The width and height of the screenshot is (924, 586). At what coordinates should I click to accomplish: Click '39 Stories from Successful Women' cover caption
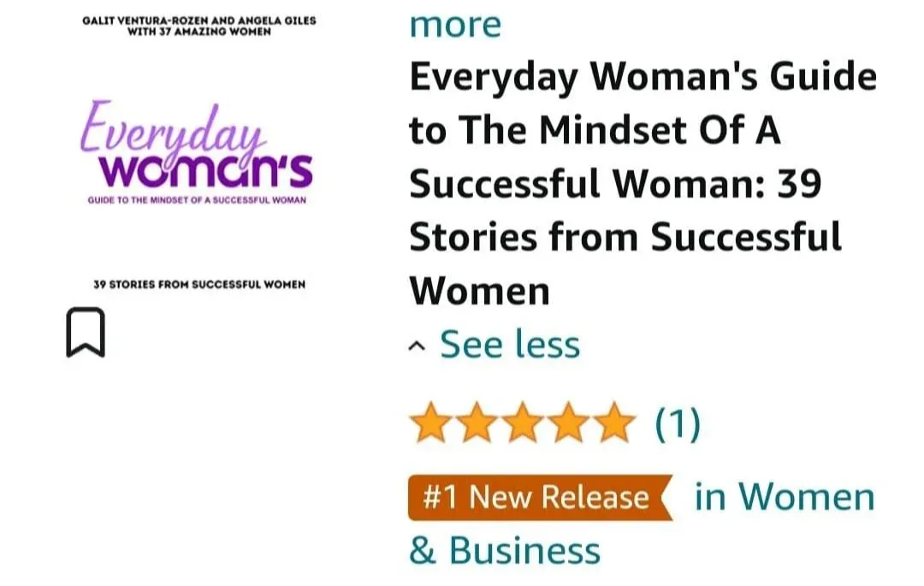coord(199,285)
